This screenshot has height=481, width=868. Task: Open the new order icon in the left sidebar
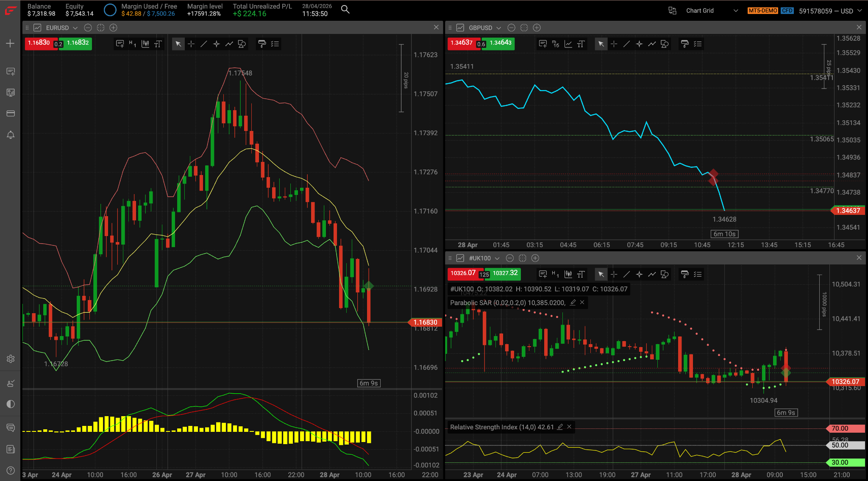click(x=11, y=71)
